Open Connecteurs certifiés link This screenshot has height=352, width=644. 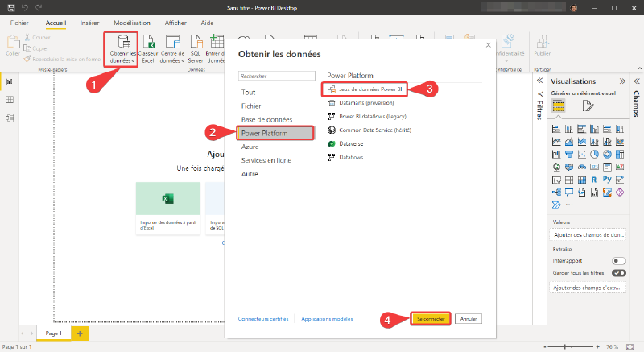pyautogui.click(x=263, y=319)
